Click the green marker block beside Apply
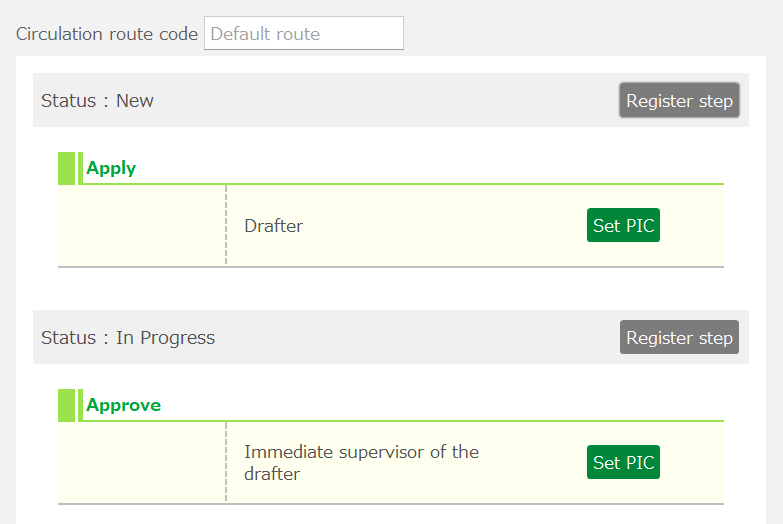Viewport: 783px width, 524px height. tap(66, 168)
